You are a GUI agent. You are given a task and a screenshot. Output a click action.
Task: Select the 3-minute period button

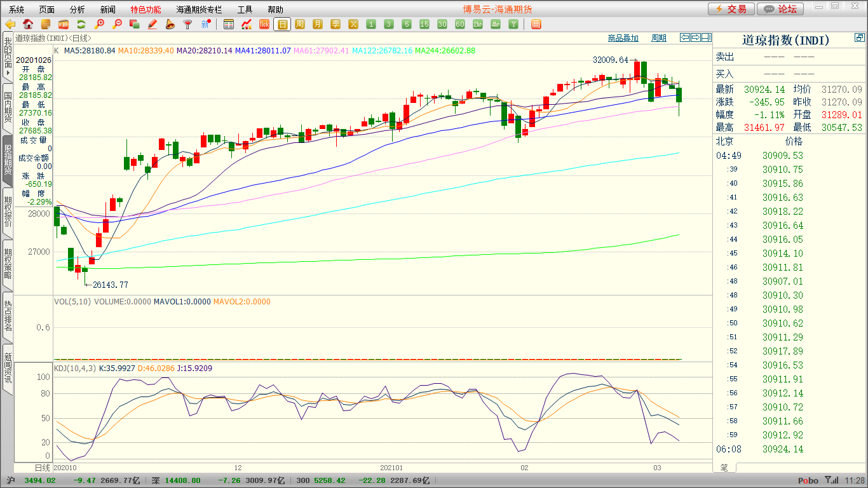click(x=389, y=24)
